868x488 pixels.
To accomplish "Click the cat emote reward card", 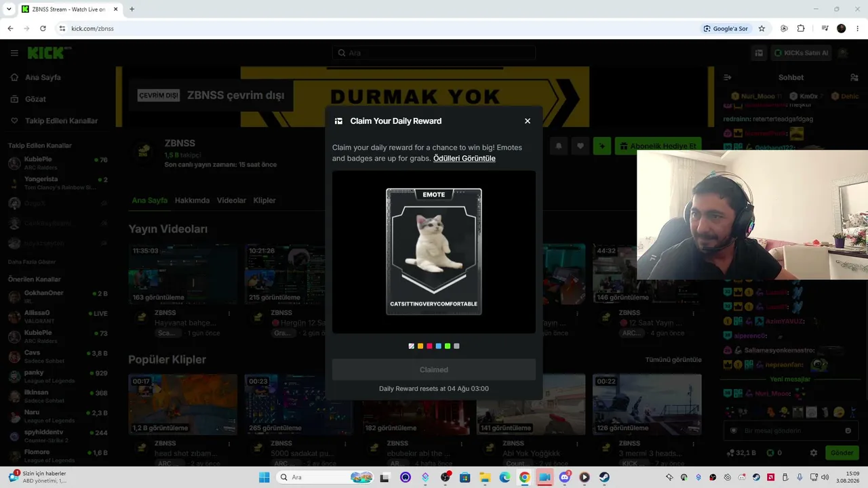I will (x=434, y=251).
